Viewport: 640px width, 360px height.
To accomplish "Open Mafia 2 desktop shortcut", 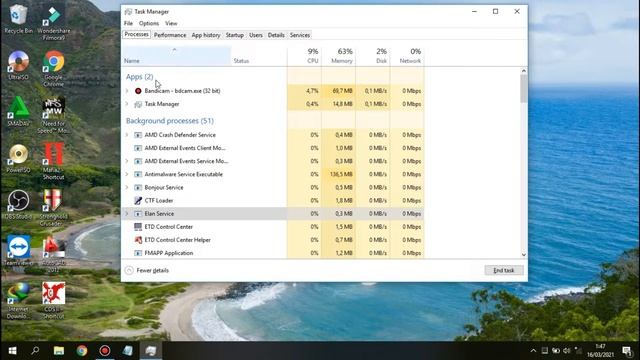I will tap(53, 161).
